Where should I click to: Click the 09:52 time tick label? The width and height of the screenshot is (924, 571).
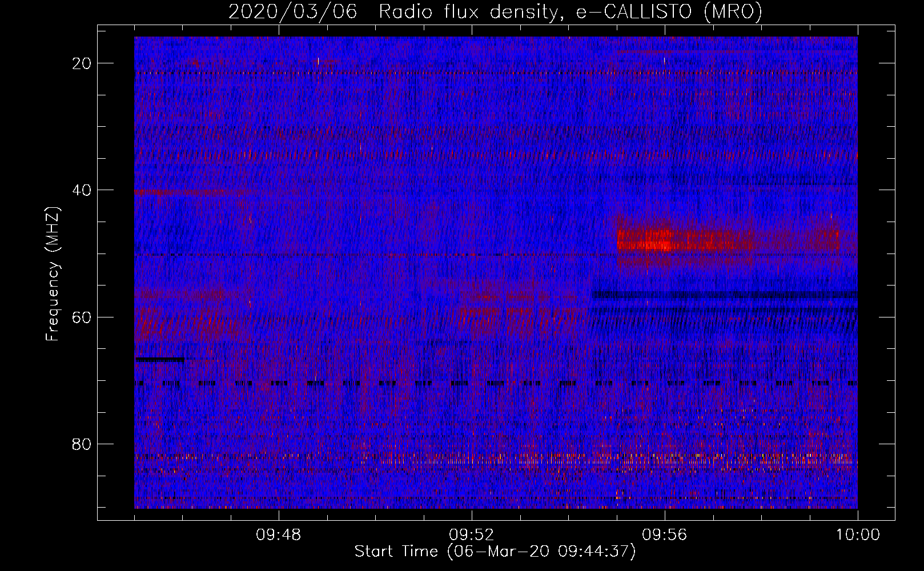coord(472,535)
